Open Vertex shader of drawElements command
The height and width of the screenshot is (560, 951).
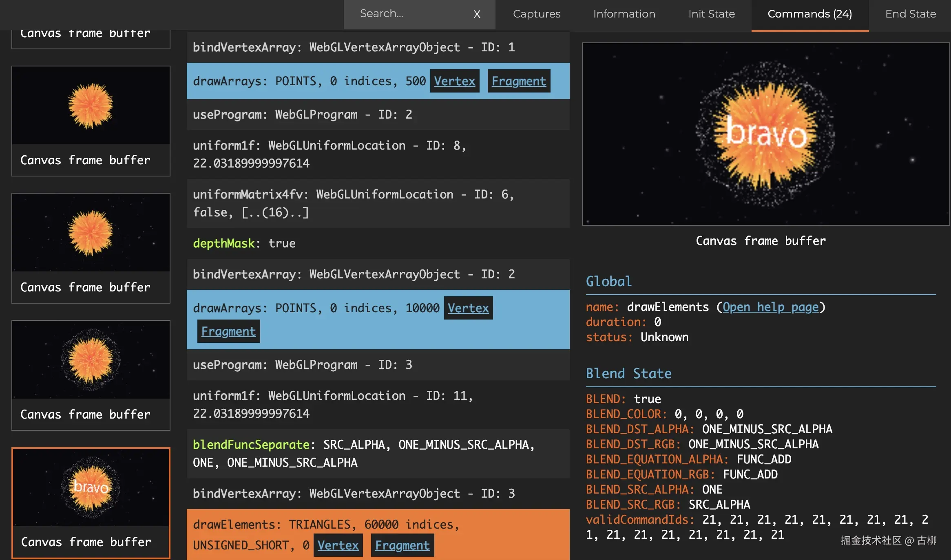(338, 545)
